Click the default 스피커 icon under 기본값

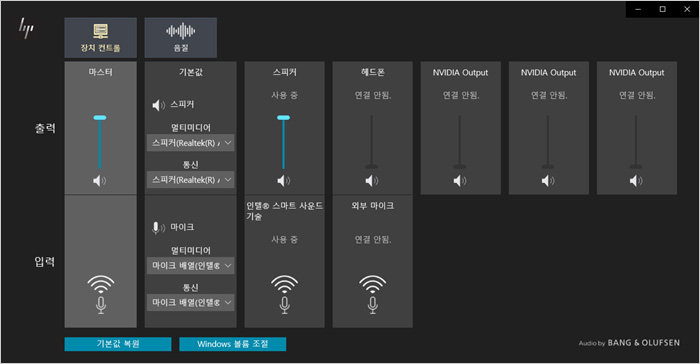click(x=158, y=105)
